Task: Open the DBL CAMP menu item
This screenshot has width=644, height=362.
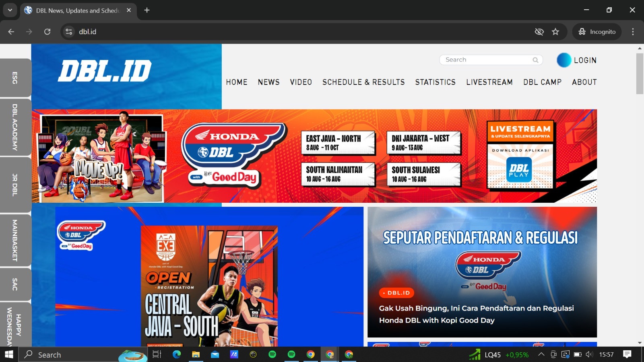Action: [x=543, y=82]
